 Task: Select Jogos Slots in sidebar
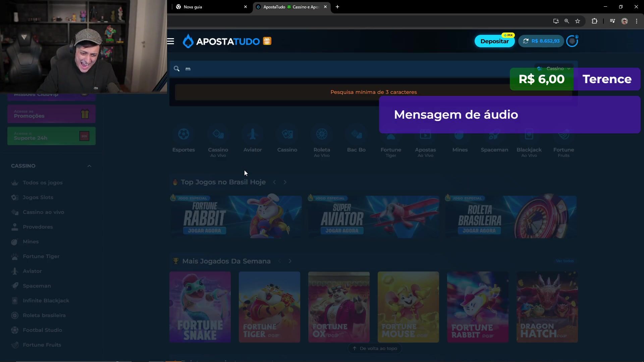click(x=38, y=197)
